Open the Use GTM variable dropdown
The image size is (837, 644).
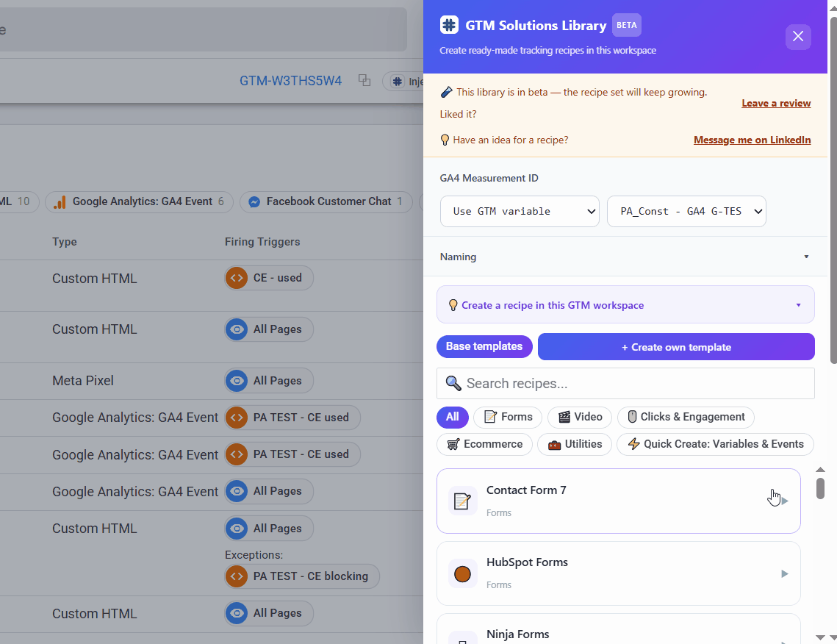coord(520,212)
